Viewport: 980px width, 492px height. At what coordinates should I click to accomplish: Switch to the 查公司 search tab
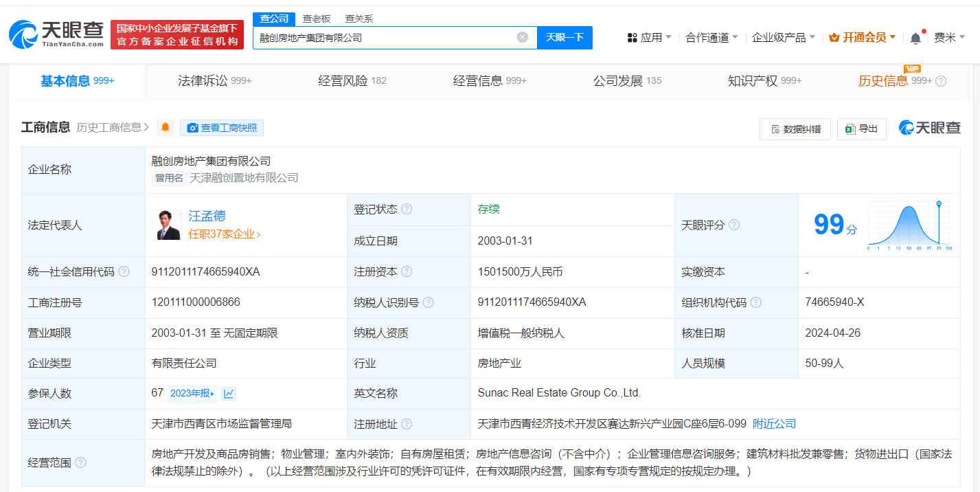pos(274,19)
